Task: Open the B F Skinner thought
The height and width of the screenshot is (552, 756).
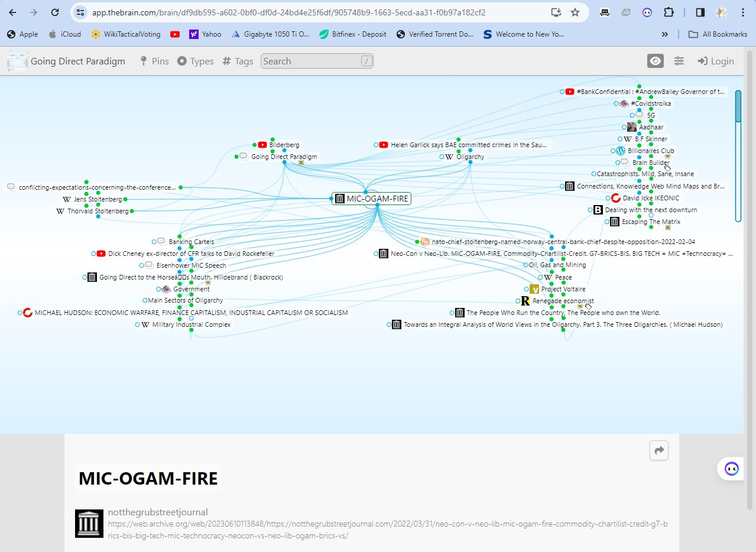Action: tap(651, 139)
